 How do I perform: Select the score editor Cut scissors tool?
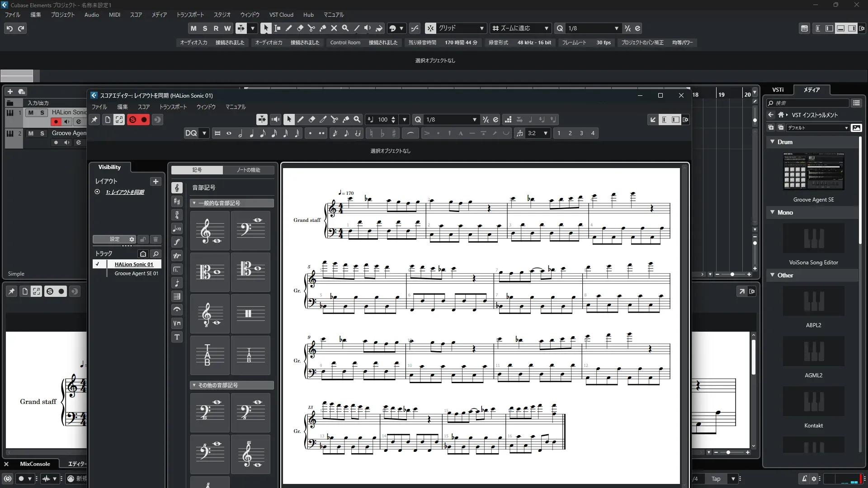[x=335, y=120]
